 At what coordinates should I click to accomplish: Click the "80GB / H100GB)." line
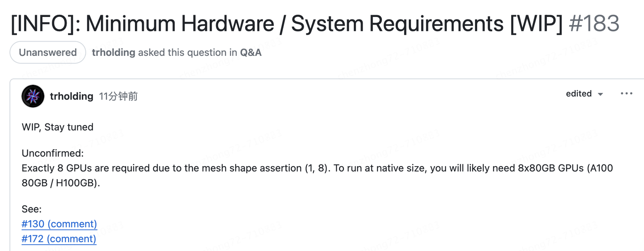61,183
